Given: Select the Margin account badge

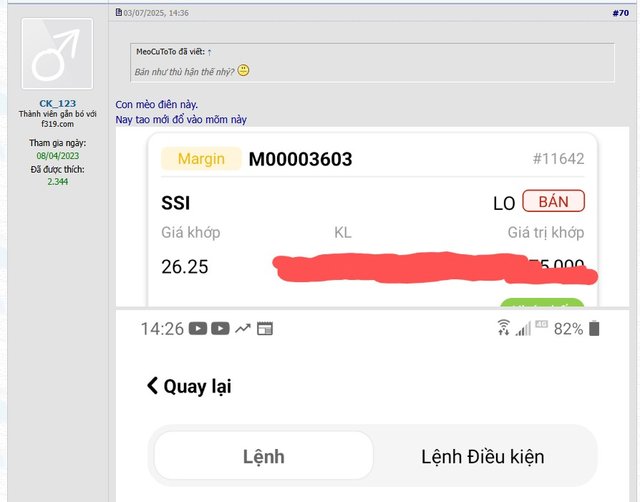Looking at the screenshot, I should pyautogui.click(x=201, y=158).
